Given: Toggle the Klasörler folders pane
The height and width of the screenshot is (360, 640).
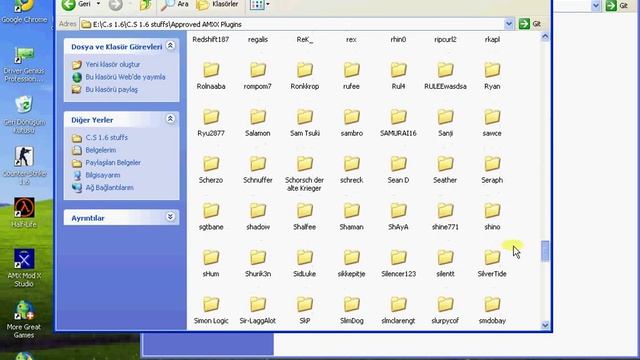Looking at the screenshot, I should [x=217, y=4].
